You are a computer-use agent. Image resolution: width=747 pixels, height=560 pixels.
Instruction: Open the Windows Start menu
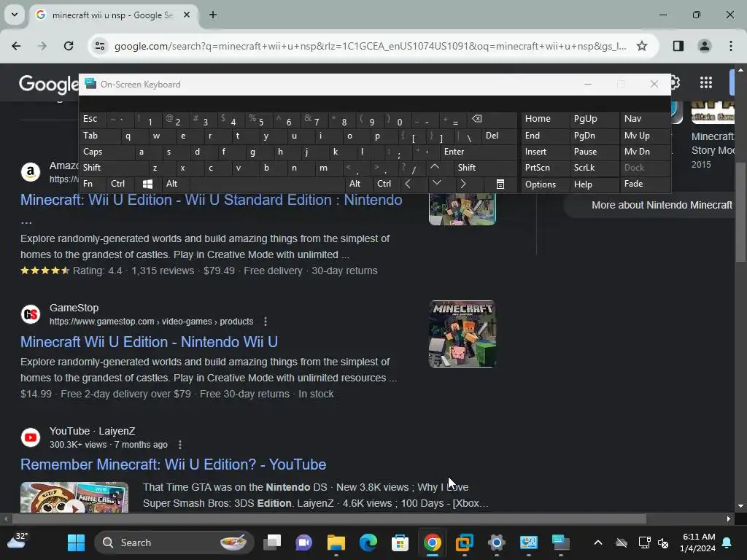point(76,542)
